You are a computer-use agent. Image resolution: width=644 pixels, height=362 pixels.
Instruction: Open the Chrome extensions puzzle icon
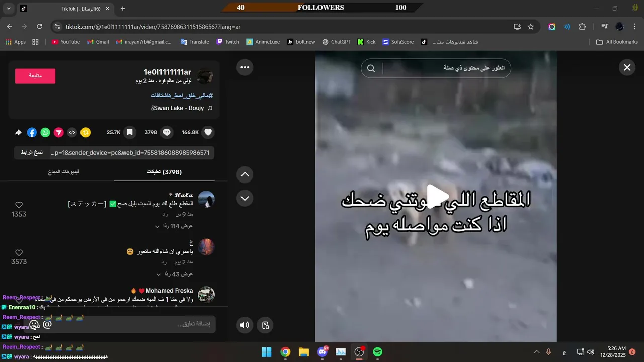pyautogui.click(x=583, y=26)
